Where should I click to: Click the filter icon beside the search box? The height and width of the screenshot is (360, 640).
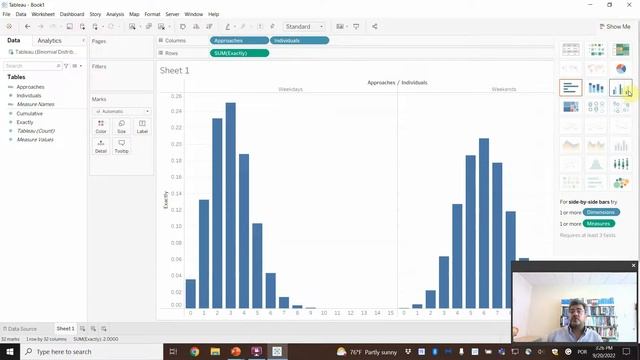tap(66, 66)
